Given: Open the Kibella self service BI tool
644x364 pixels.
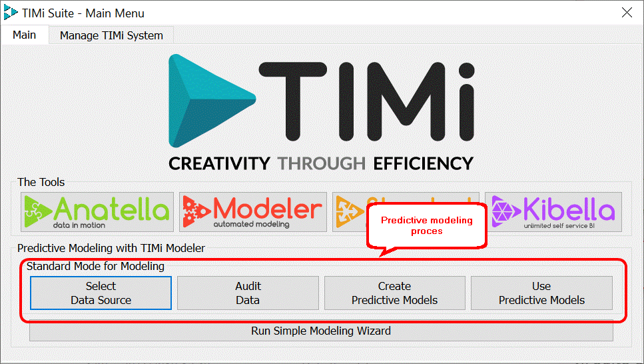Looking at the screenshot, I should pyautogui.click(x=553, y=212).
